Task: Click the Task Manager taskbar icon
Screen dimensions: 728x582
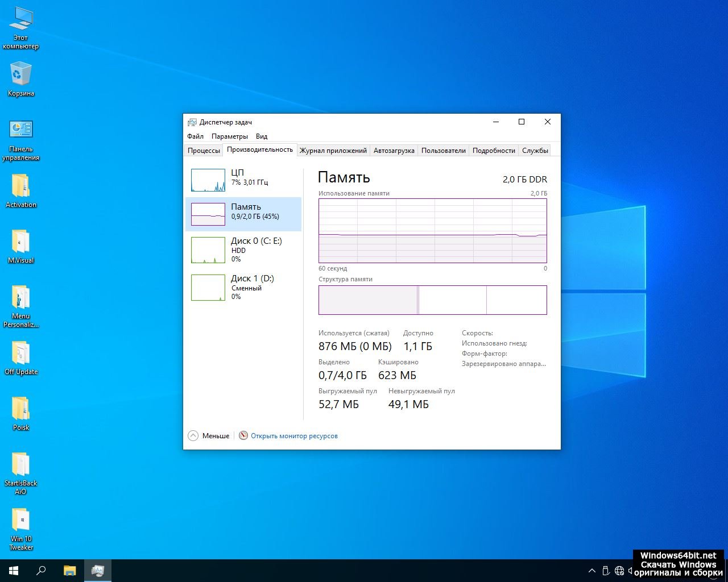Action: [98, 571]
